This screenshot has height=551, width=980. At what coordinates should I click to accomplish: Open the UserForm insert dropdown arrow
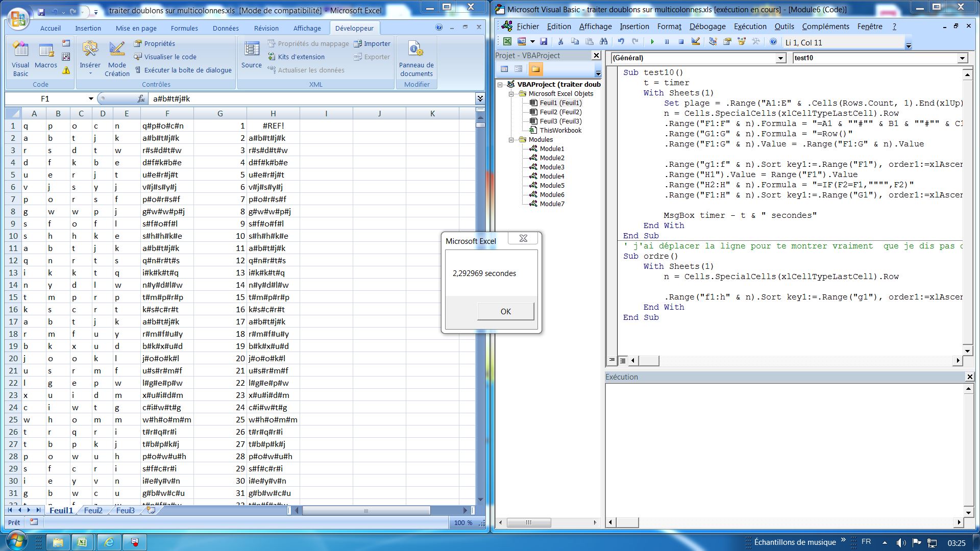click(532, 42)
